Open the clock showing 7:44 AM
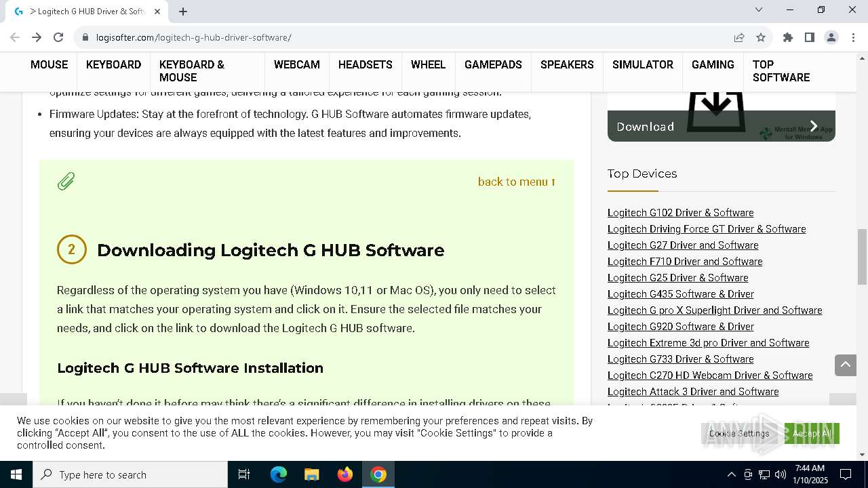The image size is (868, 488). pyautogui.click(x=810, y=474)
